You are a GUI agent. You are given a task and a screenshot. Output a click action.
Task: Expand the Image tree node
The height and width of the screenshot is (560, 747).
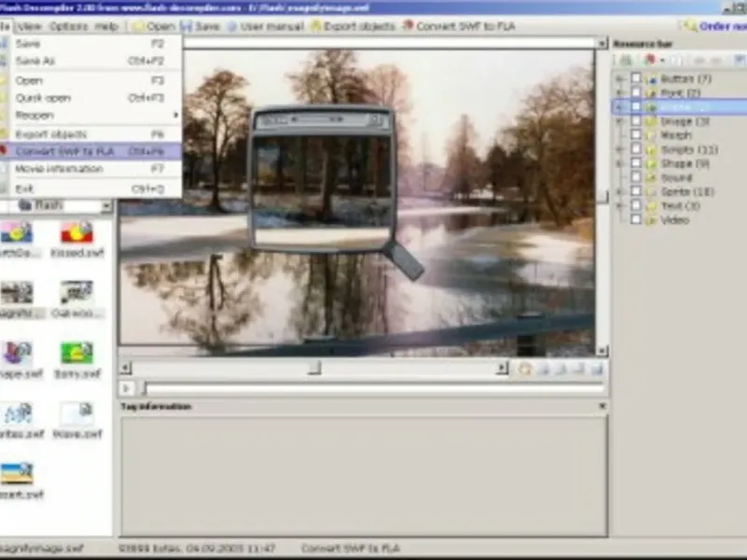(x=619, y=121)
